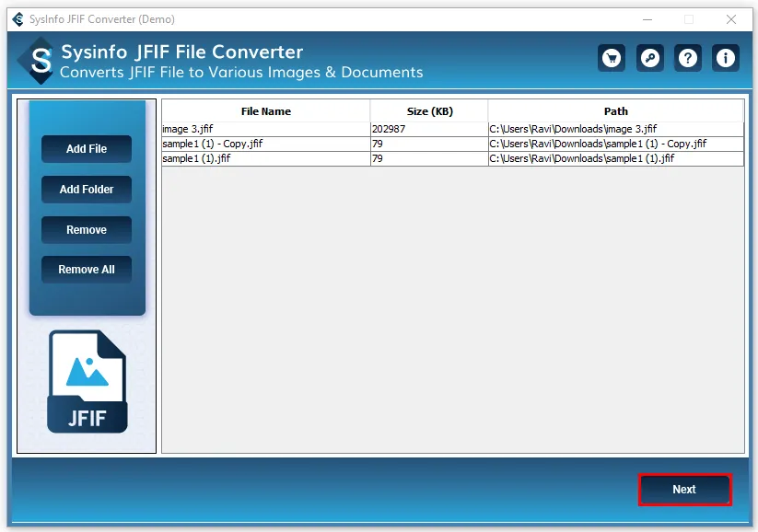Minimize the SysInfo JFIF Converter window

click(647, 19)
